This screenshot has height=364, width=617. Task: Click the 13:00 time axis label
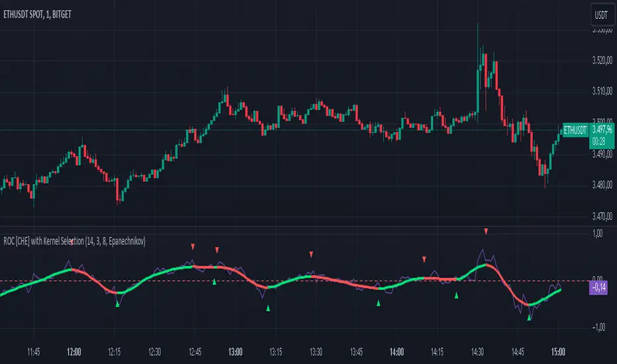pyautogui.click(x=235, y=352)
